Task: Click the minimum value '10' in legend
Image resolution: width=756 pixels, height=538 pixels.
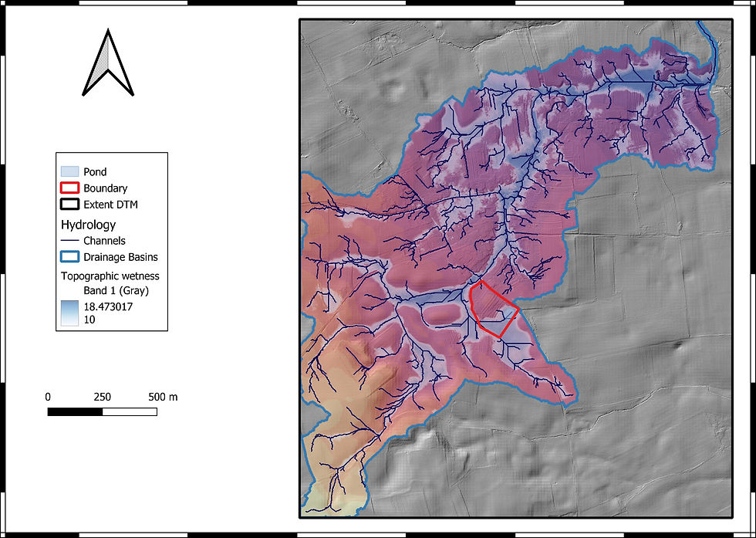Action: [x=89, y=320]
